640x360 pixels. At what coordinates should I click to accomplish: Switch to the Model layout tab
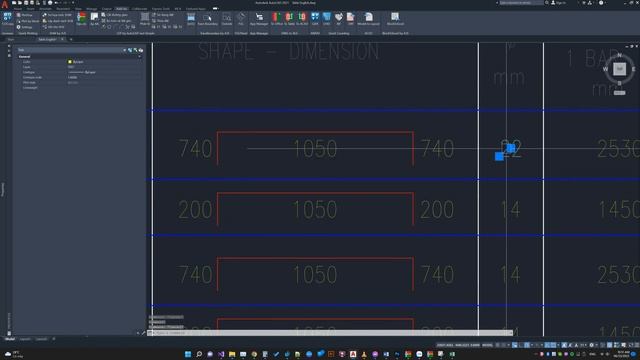tap(10, 339)
